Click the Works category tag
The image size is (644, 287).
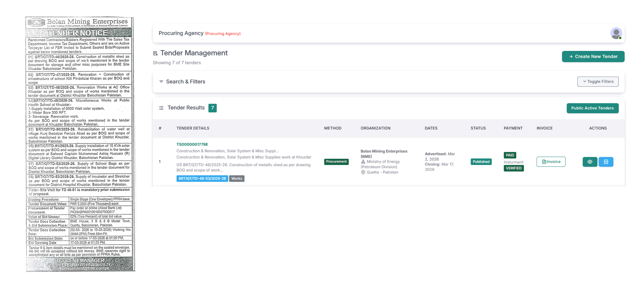click(237, 179)
